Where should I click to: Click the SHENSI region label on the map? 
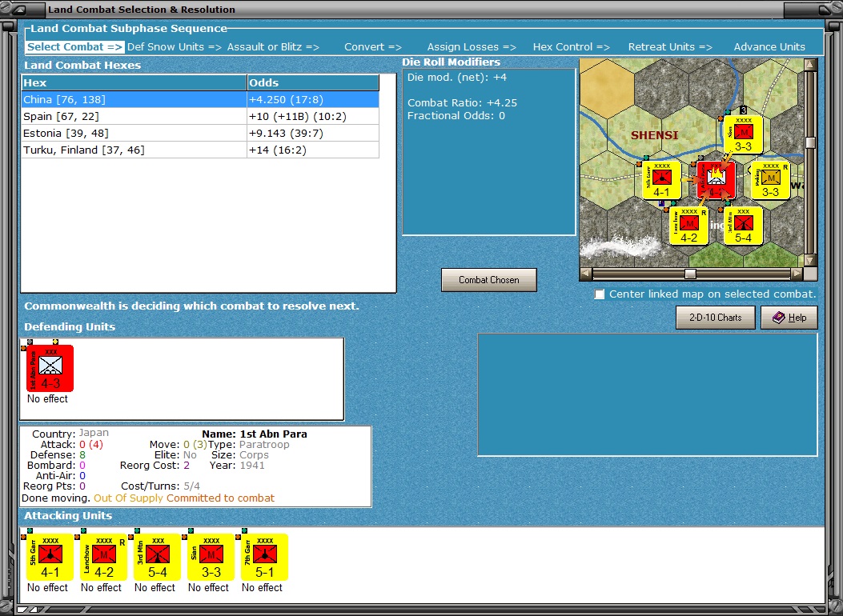point(654,135)
